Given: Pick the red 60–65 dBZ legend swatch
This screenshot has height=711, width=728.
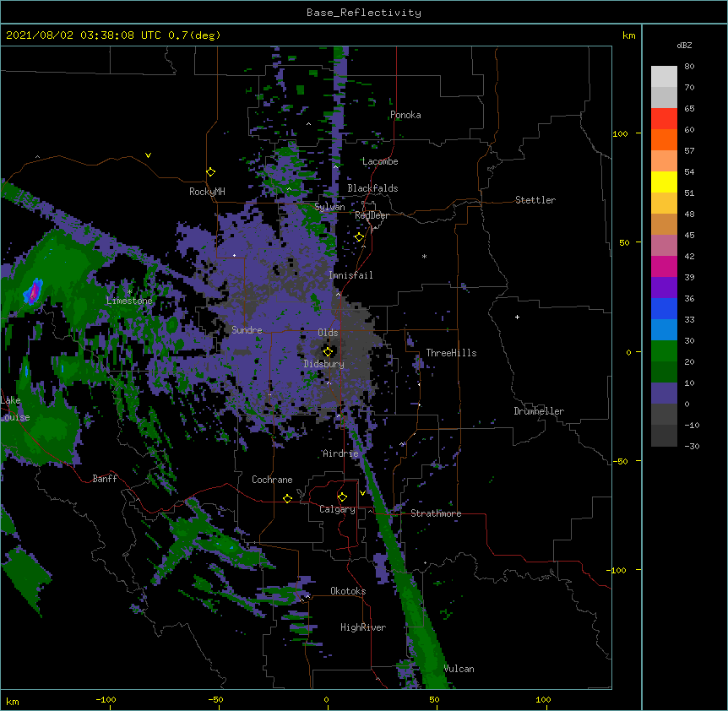Looking at the screenshot, I should pos(664,119).
